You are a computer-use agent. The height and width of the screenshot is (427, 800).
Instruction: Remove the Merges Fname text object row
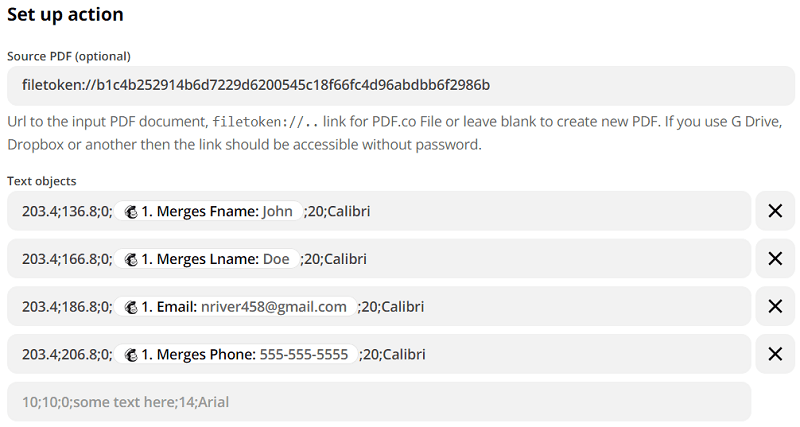click(774, 211)
